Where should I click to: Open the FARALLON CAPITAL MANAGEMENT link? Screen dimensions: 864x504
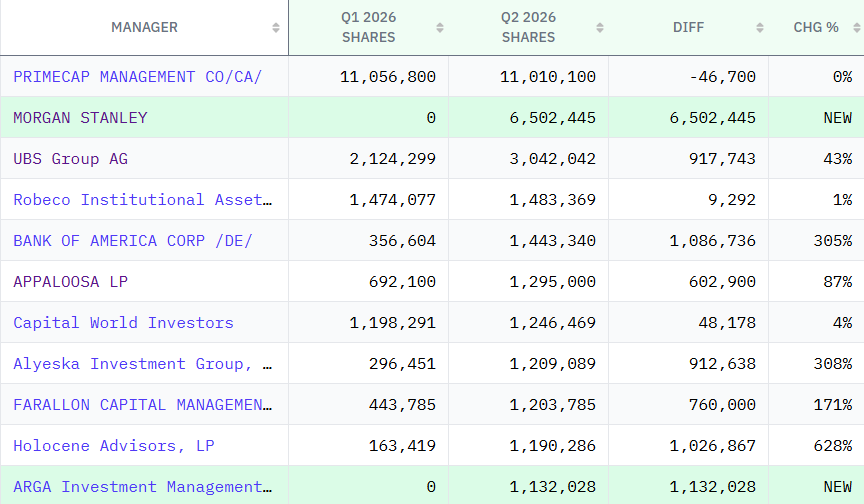(x=143, y=405)
